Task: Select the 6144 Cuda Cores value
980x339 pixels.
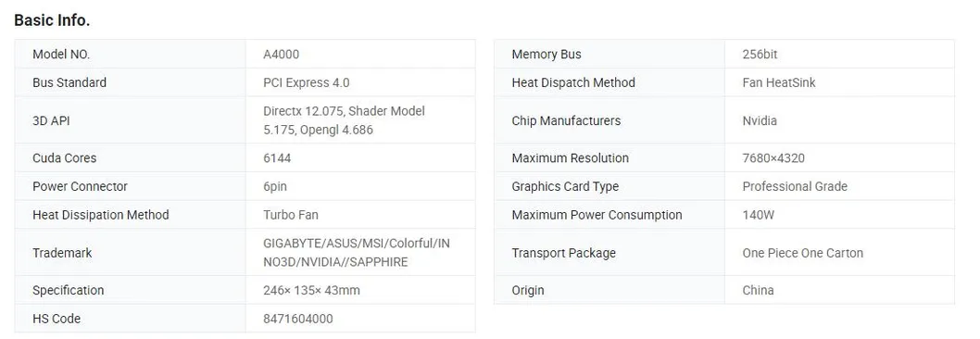Action: 277,158
